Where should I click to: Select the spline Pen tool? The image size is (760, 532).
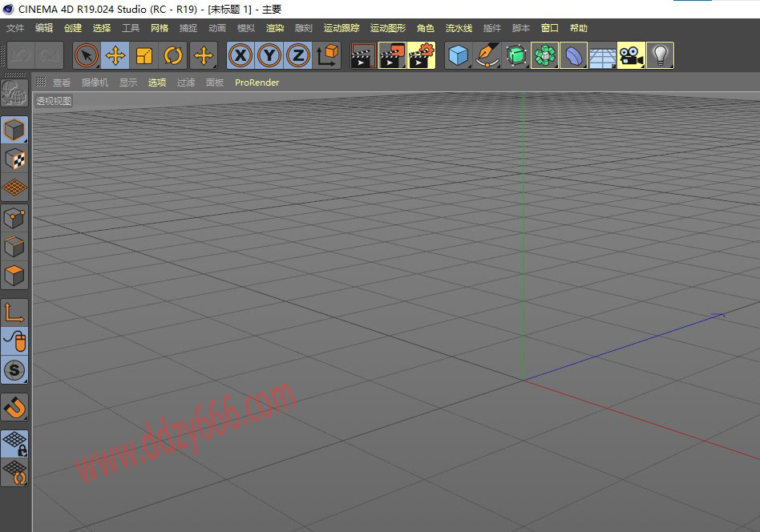(487, 55)
